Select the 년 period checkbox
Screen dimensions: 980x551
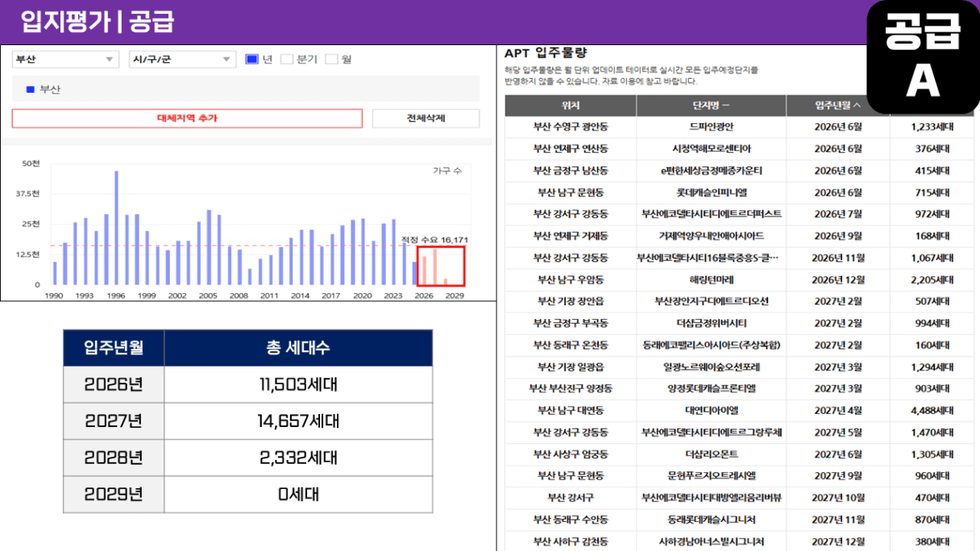(251, 60)
